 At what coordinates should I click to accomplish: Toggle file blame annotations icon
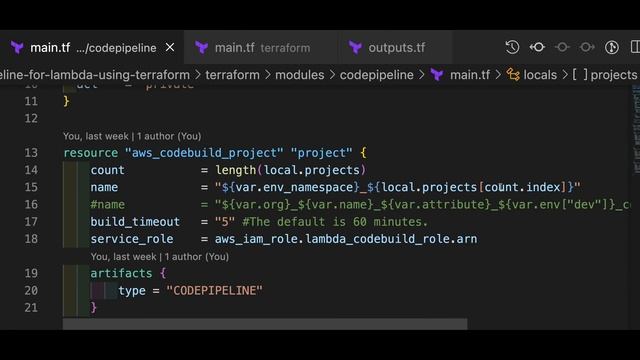coord(611,47)
